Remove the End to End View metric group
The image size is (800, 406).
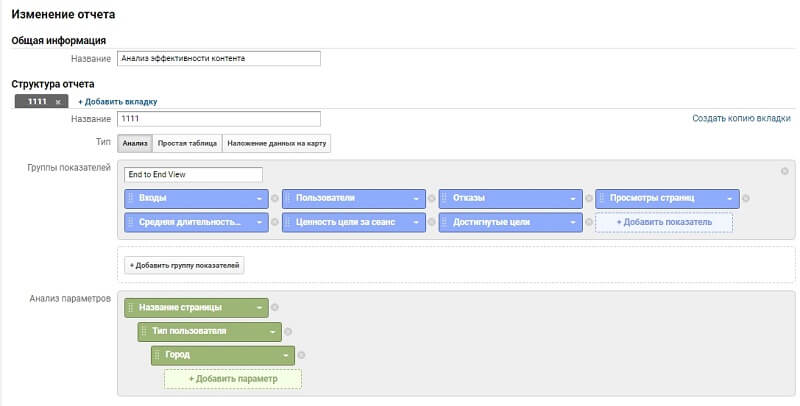[x=784, y=171]
